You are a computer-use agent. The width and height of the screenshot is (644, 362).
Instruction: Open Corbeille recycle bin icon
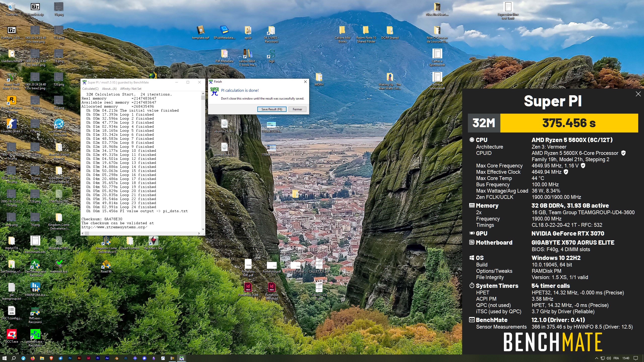tap(12, 9)
